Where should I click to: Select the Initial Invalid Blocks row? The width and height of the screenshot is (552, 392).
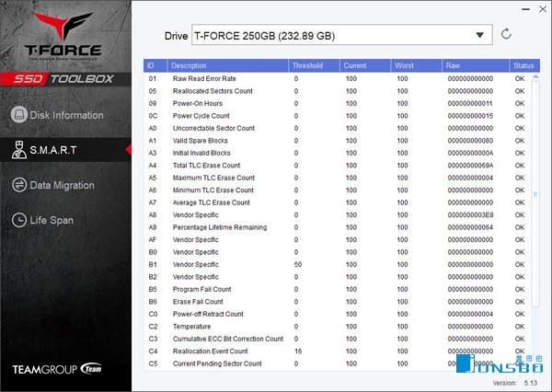tap(338, 153)
